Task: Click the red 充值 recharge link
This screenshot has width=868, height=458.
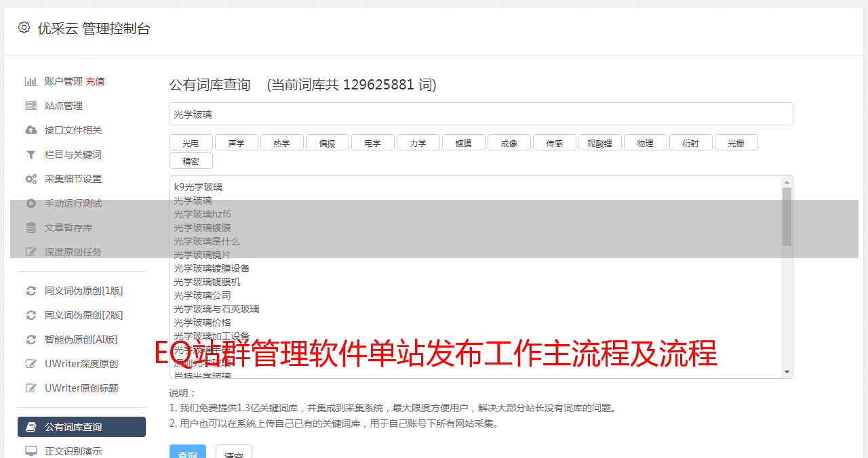Action: [95, 81]
